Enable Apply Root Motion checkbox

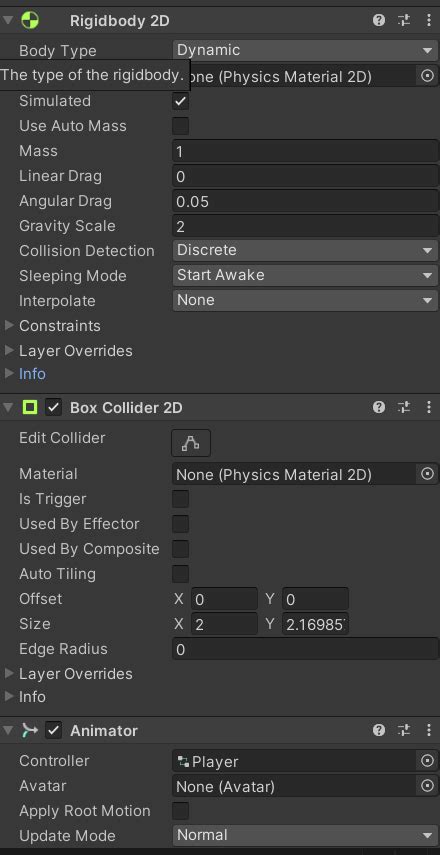coord(180,811)
